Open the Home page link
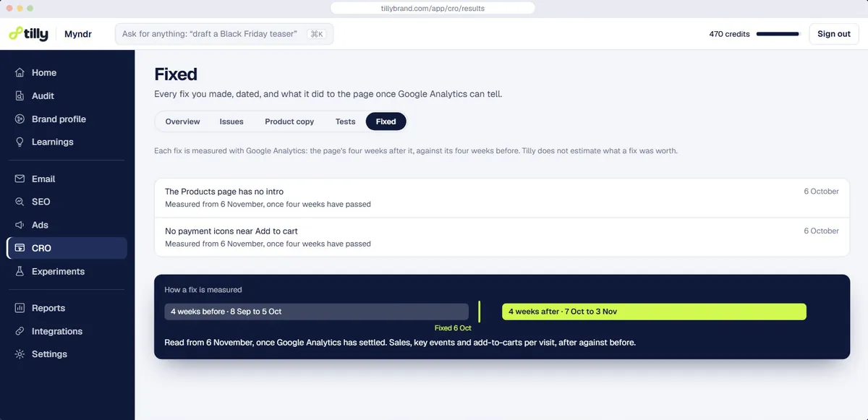The width and height of the screenshot is (868, 420). point(44,73)
